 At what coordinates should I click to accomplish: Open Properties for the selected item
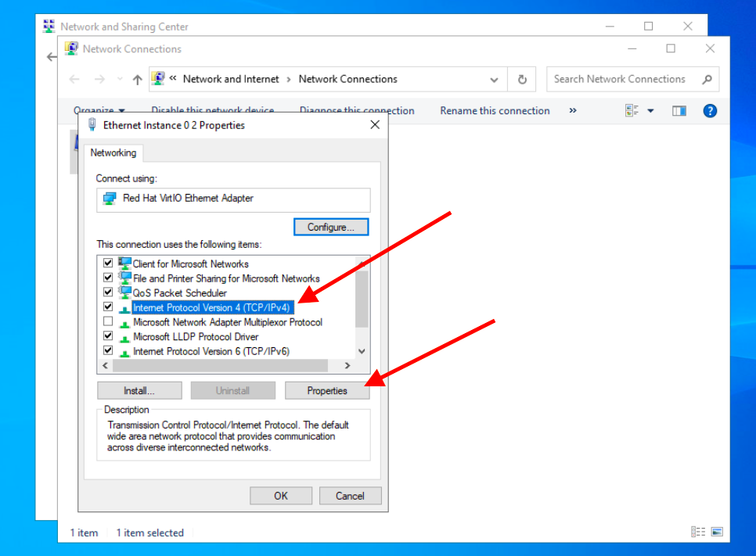click(327, 391)
